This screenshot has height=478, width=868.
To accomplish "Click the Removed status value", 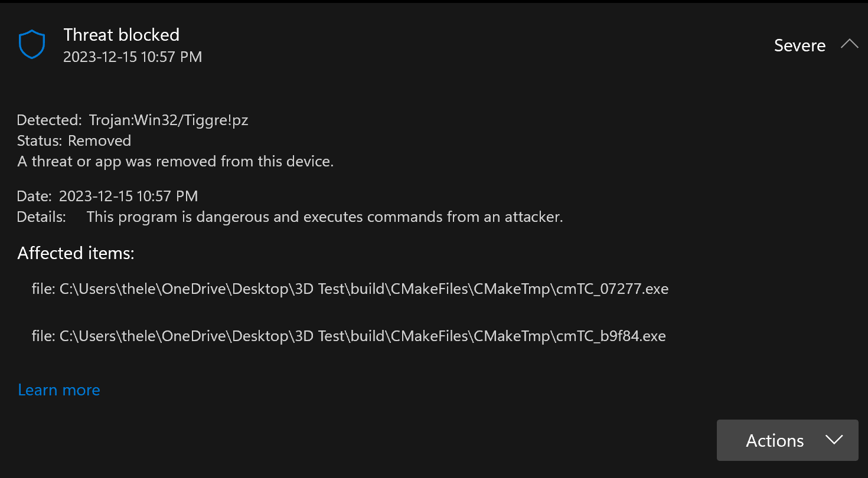I will [x=99, y=141].
